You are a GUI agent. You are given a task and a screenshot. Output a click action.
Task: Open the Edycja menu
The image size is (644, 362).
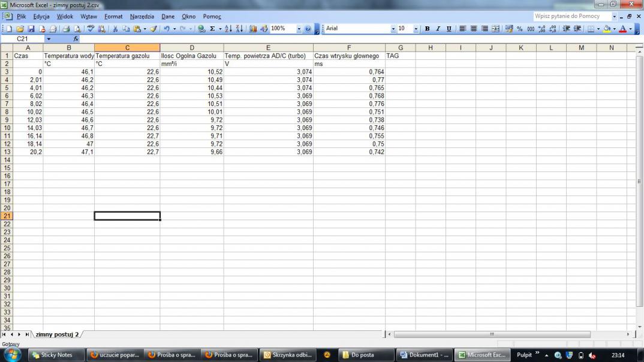click(41, 16)
